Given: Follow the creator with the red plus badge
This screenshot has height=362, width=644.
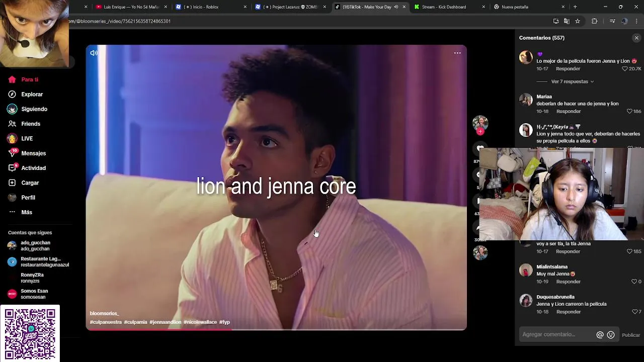Looking at the screenshot, I should coord(480,132).
